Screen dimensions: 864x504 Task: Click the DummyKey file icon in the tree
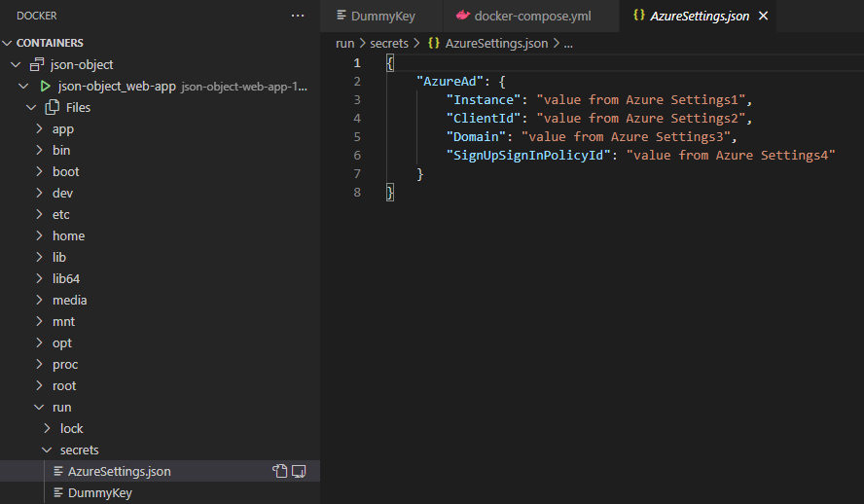coord(57,493)
